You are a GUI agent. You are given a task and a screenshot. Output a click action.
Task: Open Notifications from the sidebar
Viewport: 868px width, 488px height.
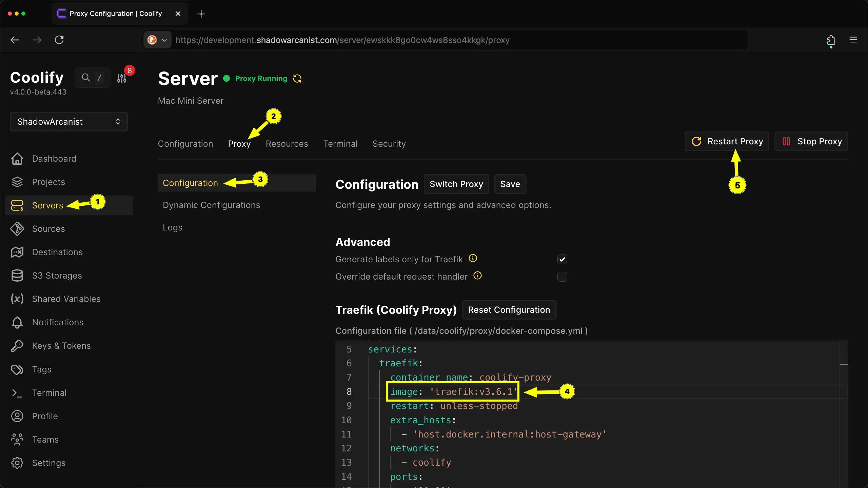(x=58, y=322)
